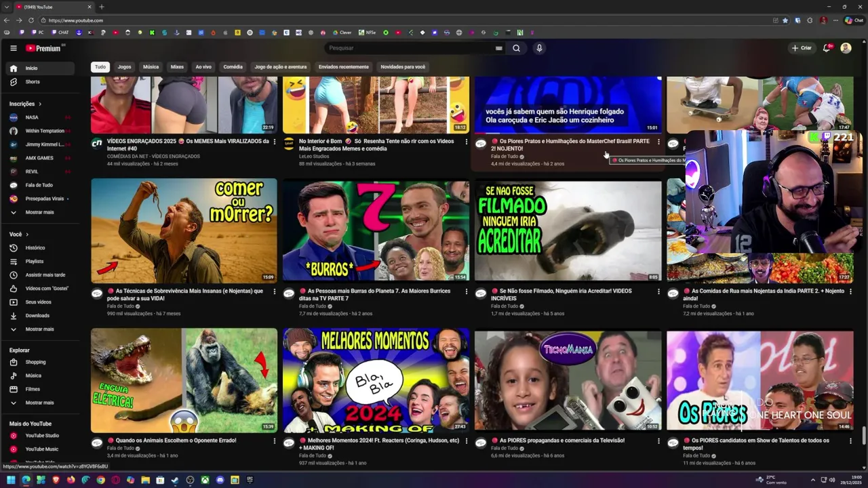Open AMX GAMES subscription
868x488 pixels.
41,158
